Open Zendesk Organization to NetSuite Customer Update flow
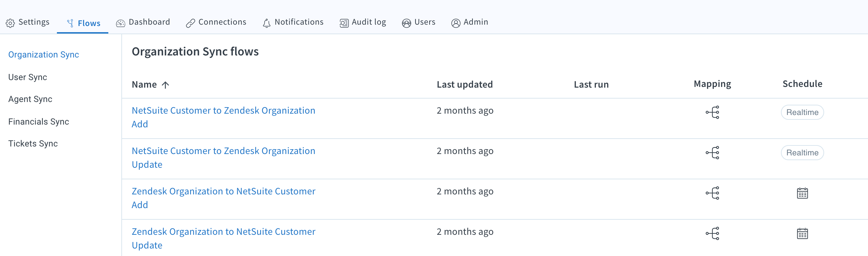 coord(224,238)
